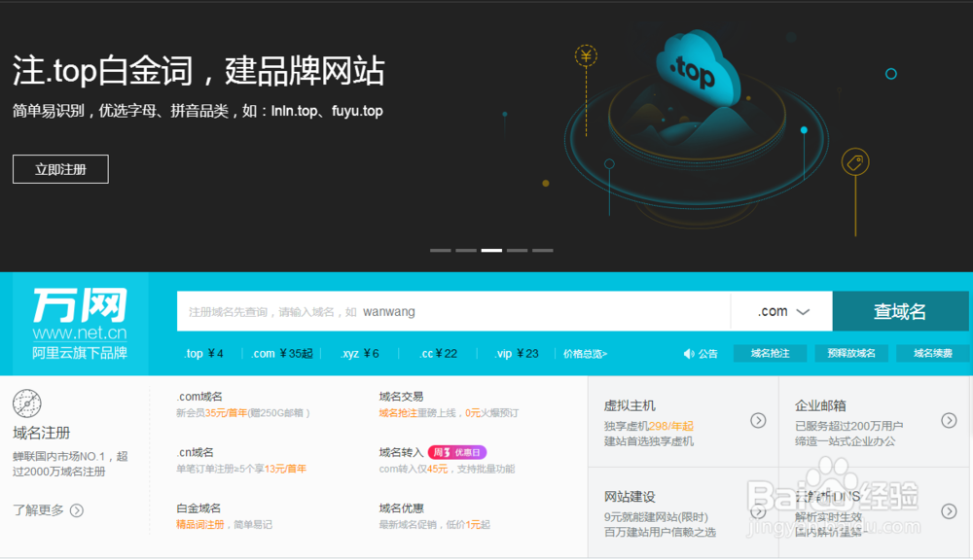Click the 域名抢注 orange text under 域名交易
Viewport: 973px width, 560px height.
coord(398,413)
